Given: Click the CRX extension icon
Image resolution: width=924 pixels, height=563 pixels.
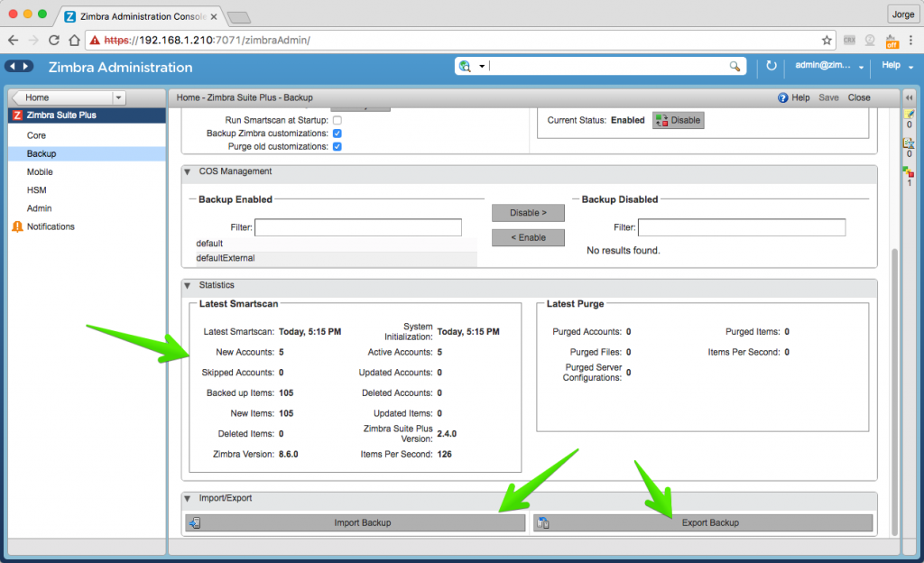Looking at the screenshot, I should (849, 40).
